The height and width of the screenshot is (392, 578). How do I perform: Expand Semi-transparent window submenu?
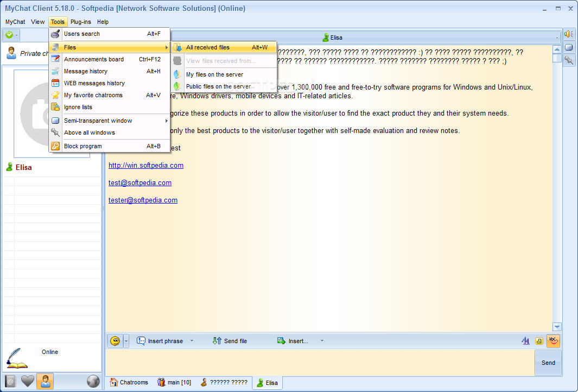click(110, 121)
